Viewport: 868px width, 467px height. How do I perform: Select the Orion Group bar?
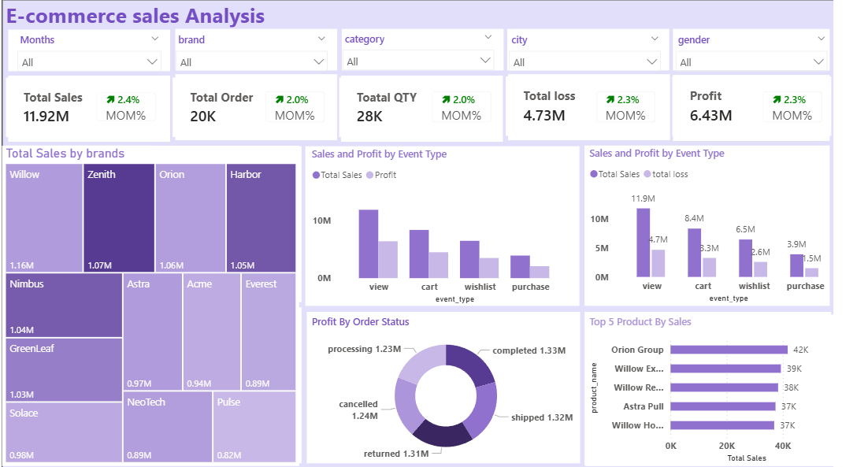pos(729,350)
